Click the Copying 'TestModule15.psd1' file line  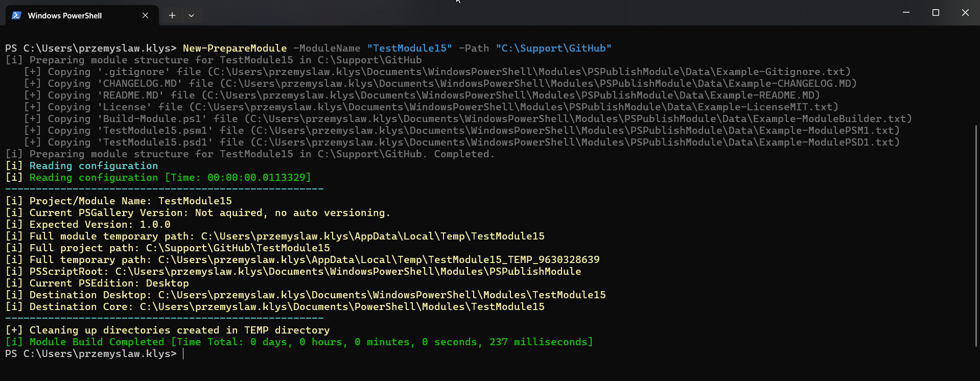point(462,142)
